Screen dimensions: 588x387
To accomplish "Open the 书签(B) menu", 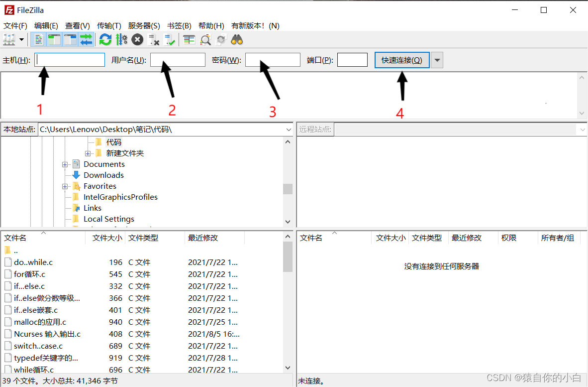I will point(179,25).
